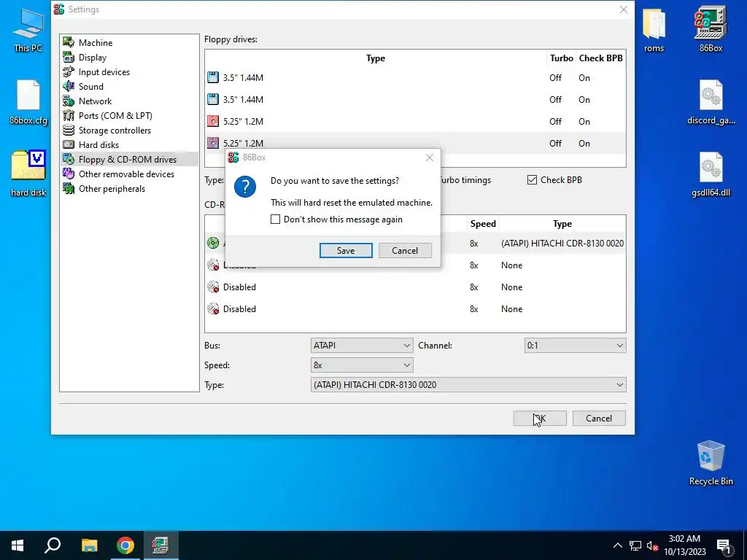
Task: Open the 86Box desktop shortcut
Action: (711, 28)
